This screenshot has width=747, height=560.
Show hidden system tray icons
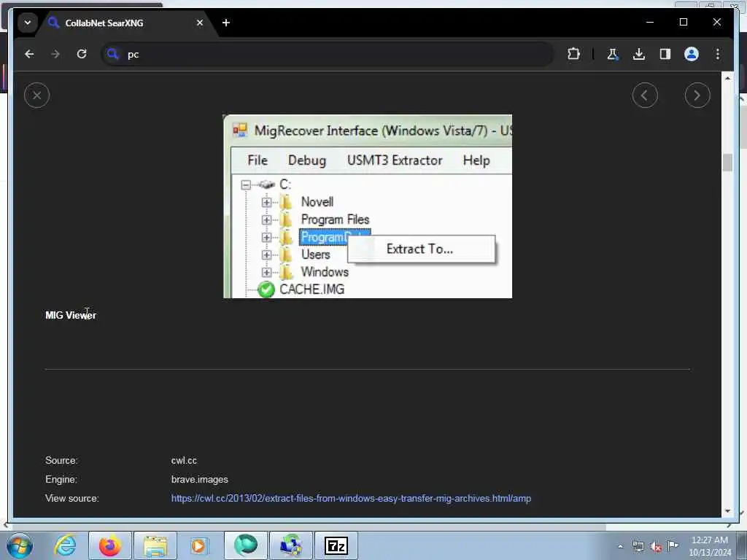[x=620, y=547]
